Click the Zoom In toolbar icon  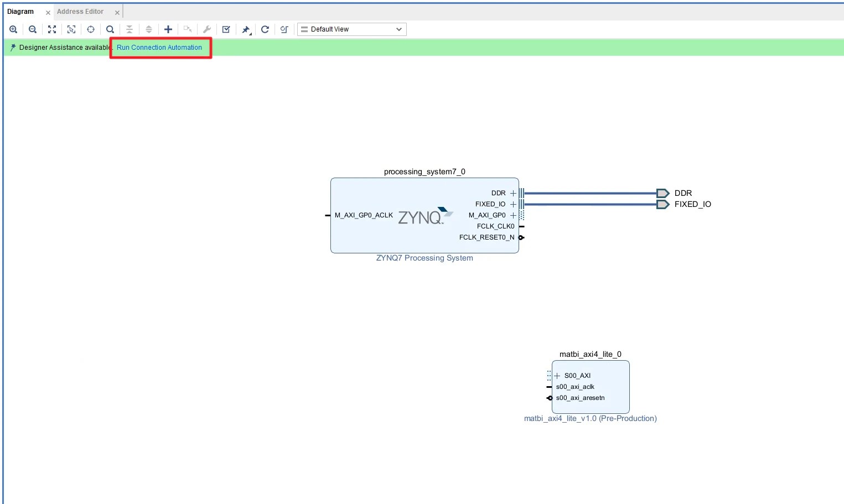click(13, 29)
